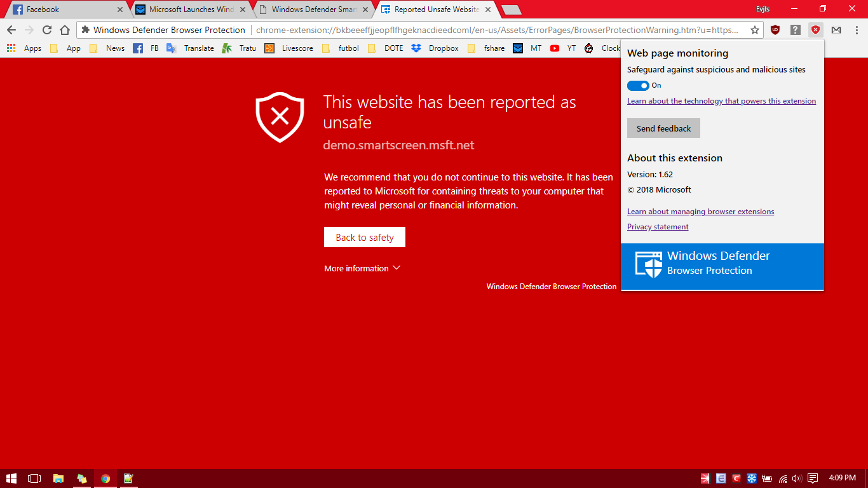
Task: Open the Livescore bookmark
Action: click(x=289, y=48)
